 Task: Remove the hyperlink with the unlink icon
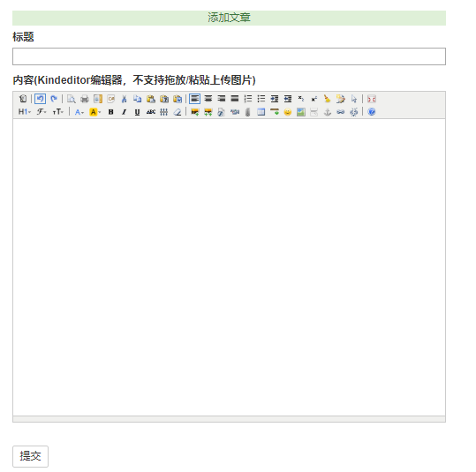pyautogui.click(x=354, y=112)
